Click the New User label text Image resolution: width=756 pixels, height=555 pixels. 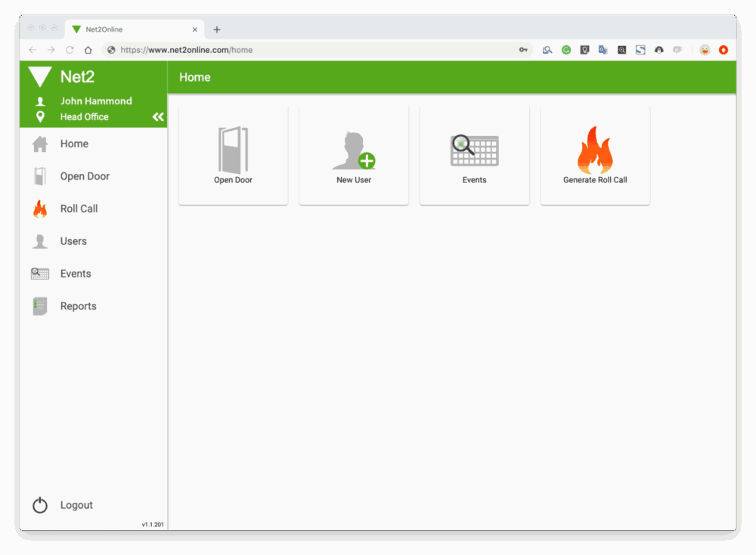354,180
